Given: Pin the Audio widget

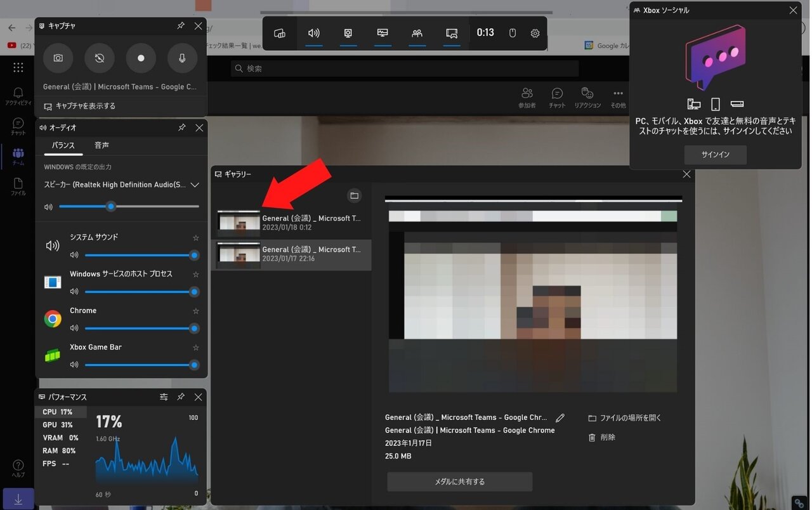Looking at the screenshot, I should click(x=181, y=128).
